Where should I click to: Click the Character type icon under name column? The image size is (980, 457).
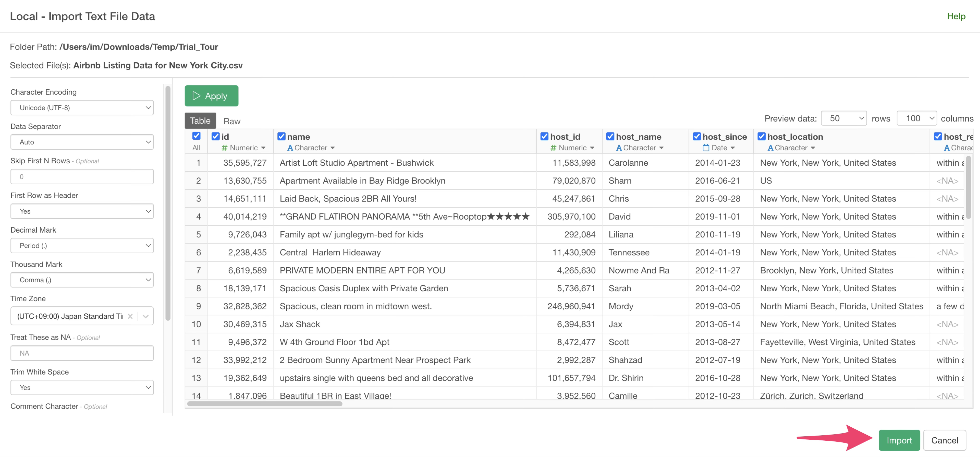pyautogui.click(x=290, y=148)
